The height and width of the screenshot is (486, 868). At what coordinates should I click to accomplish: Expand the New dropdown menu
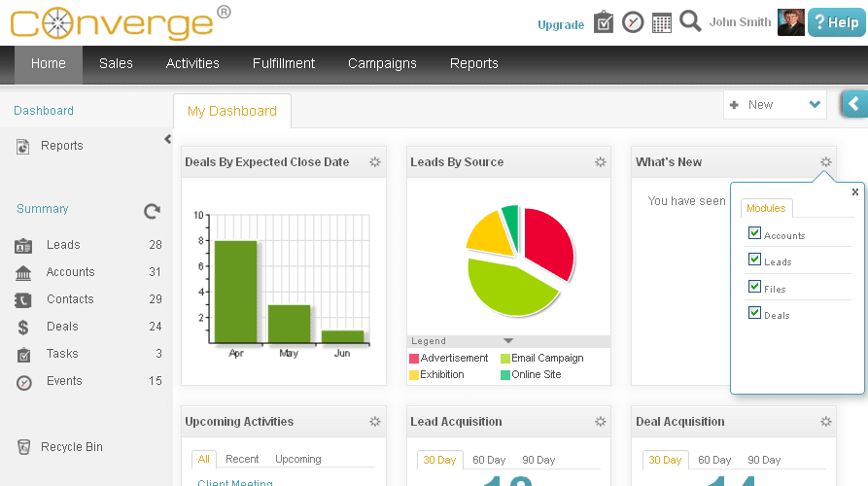(814, 105)
